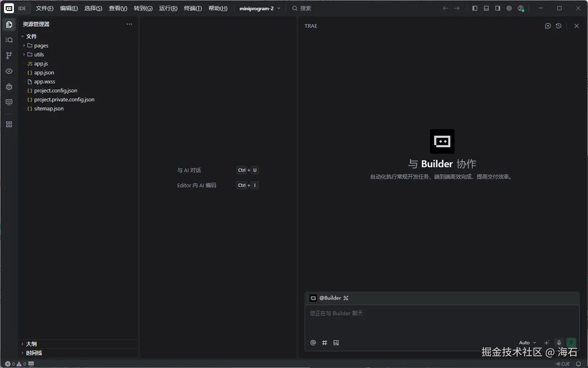
Task: Expand the utils folder
Action: pyautogui.click(x=78, y=54)
